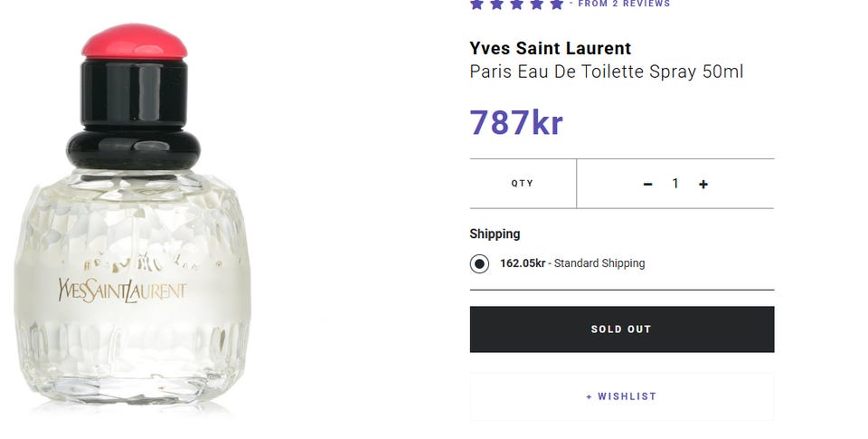The image size is (868, 439).
Task: Click the first rating star
Action: (x=476, y=4)
